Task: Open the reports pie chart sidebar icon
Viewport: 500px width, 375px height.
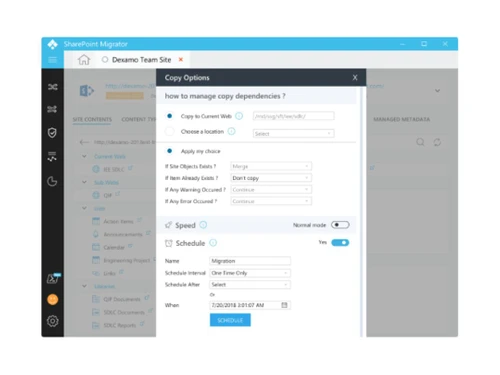Action: pos(52,181)
